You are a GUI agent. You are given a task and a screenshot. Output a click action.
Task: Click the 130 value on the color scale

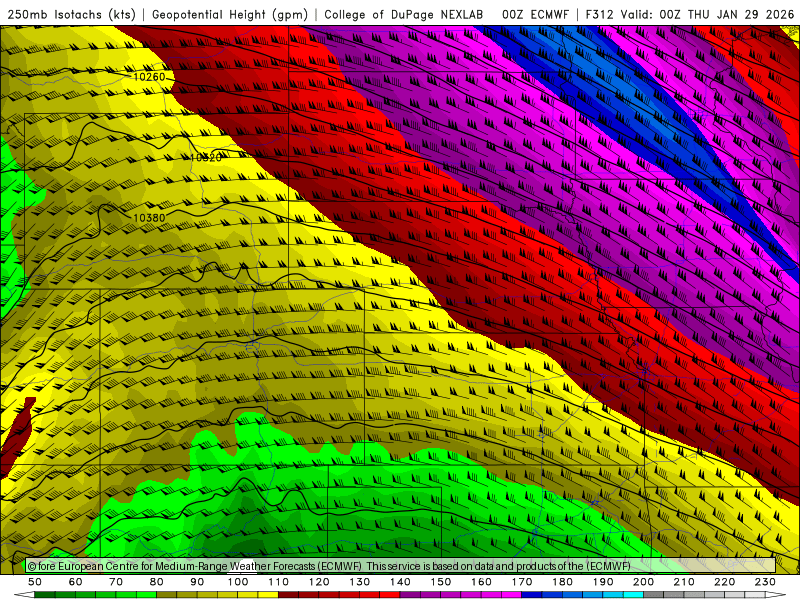(x=360, y=582)
